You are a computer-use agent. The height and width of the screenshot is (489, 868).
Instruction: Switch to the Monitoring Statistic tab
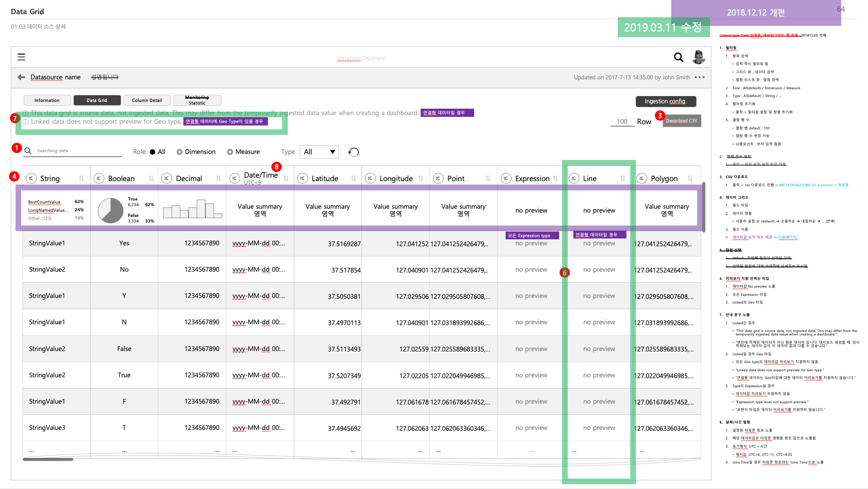pyautogui.click(x=197, y=100)
